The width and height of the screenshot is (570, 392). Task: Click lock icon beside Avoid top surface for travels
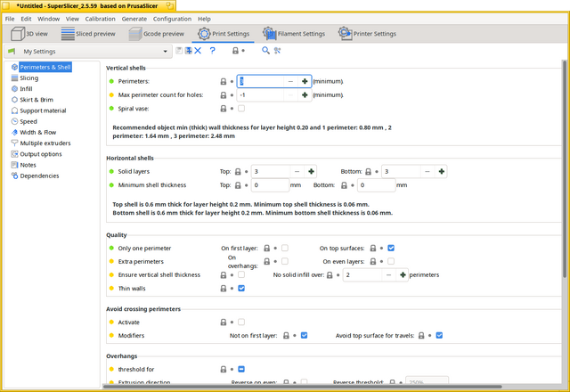point(421,336)
